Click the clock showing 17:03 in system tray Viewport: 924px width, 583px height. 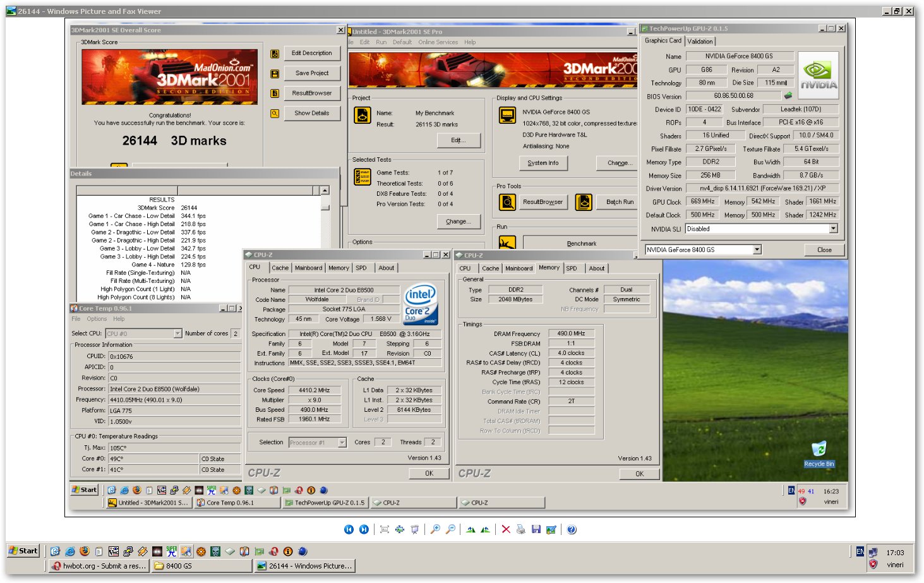click(x=895, y=553)
